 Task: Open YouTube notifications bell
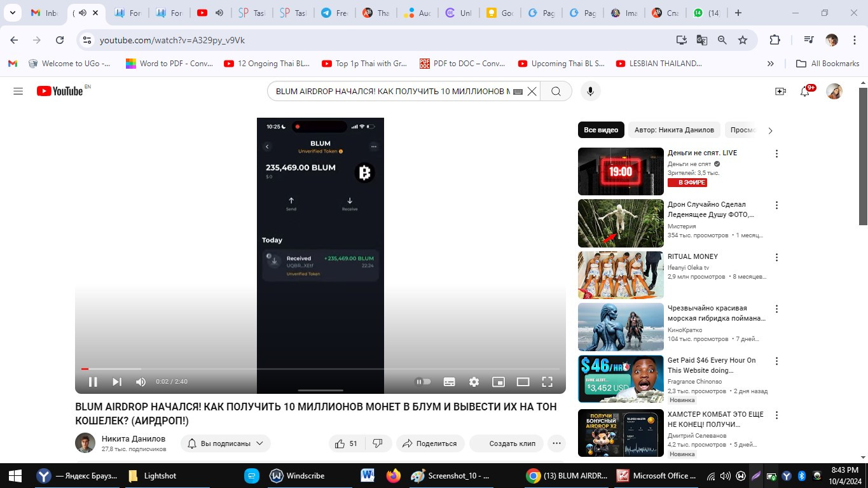(x=806, y=92)
